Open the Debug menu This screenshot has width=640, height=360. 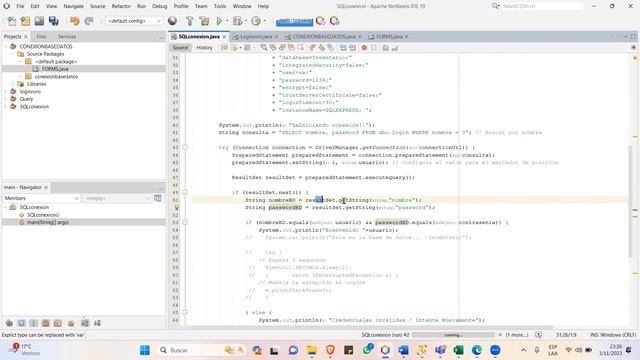160,6
